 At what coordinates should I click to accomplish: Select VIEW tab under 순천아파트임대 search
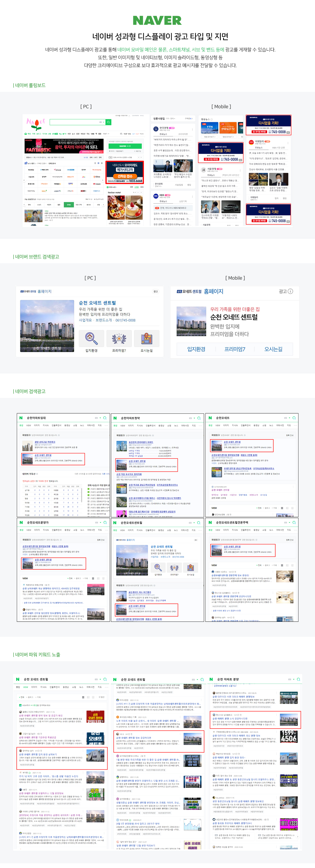coord(29,425)
